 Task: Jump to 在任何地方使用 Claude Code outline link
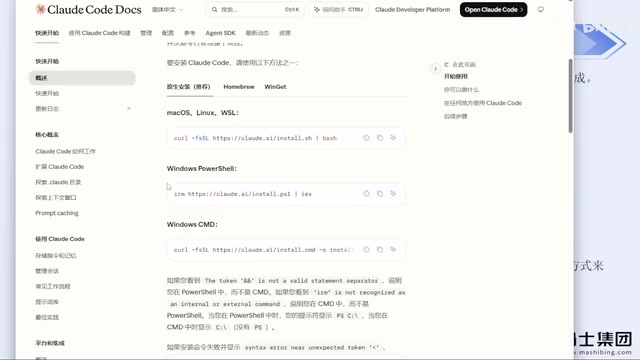coord(483,103)
